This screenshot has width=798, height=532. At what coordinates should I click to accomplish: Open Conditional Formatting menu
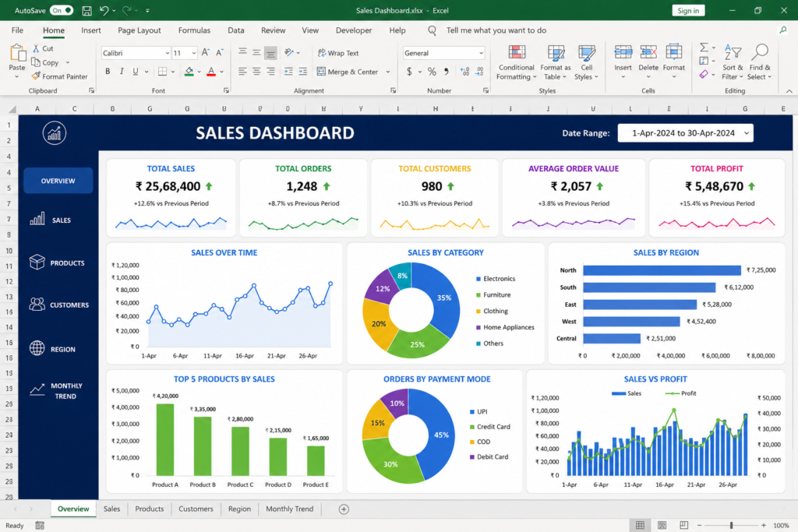tap(516, 62)
